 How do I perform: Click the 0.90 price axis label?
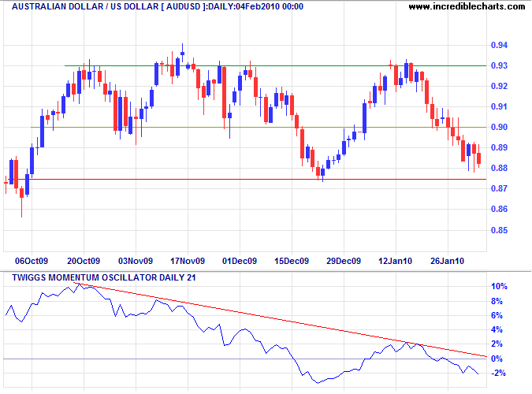click(500, 127)
